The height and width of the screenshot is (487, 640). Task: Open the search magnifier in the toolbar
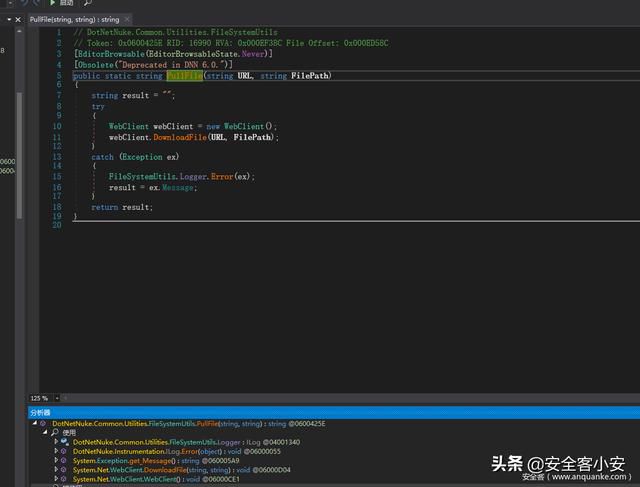pyautogui.click(x=87, y=3)
